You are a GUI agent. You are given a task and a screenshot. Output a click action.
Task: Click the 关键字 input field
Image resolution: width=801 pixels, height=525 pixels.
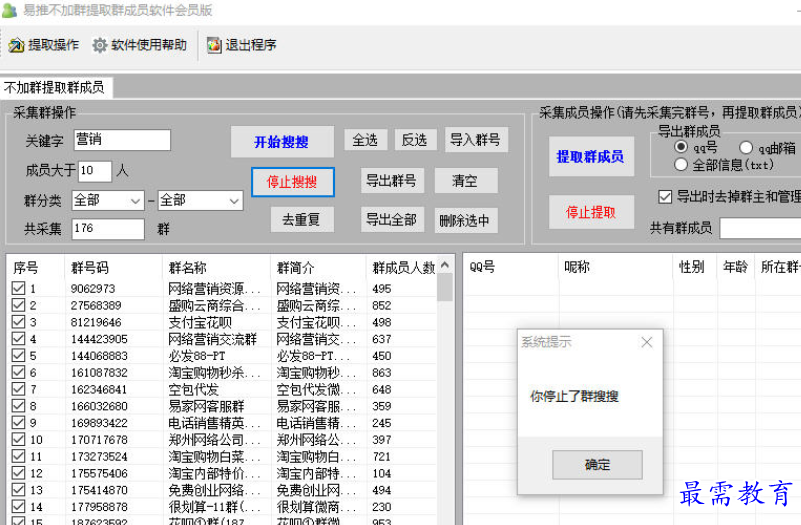pyautogui.click(x=122, y=140)
